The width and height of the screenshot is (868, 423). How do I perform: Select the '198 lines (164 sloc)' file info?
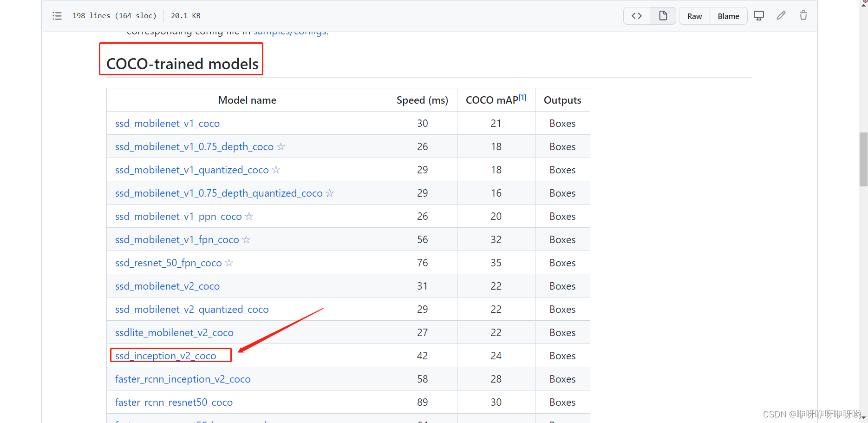point(114,16)
